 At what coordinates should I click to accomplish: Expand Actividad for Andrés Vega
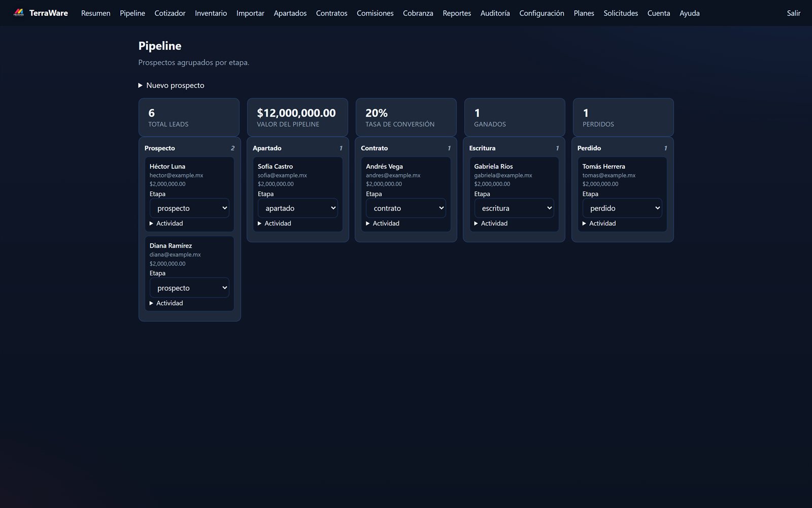coord(383,224)
